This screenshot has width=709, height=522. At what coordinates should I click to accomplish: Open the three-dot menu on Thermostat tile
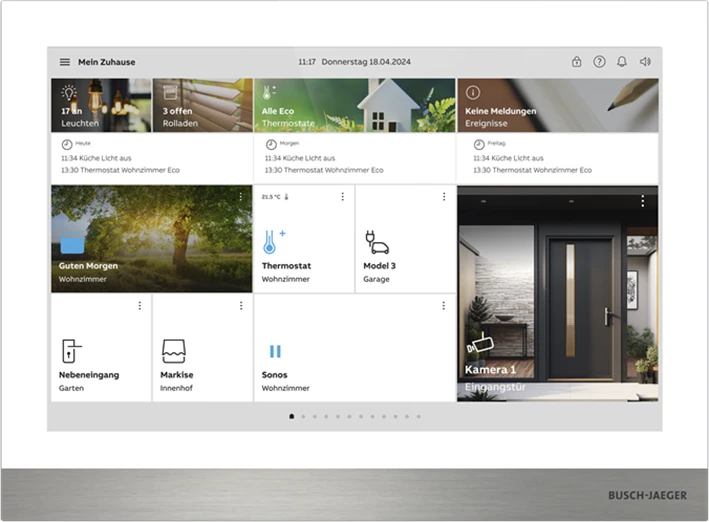(x=342, y=197)
